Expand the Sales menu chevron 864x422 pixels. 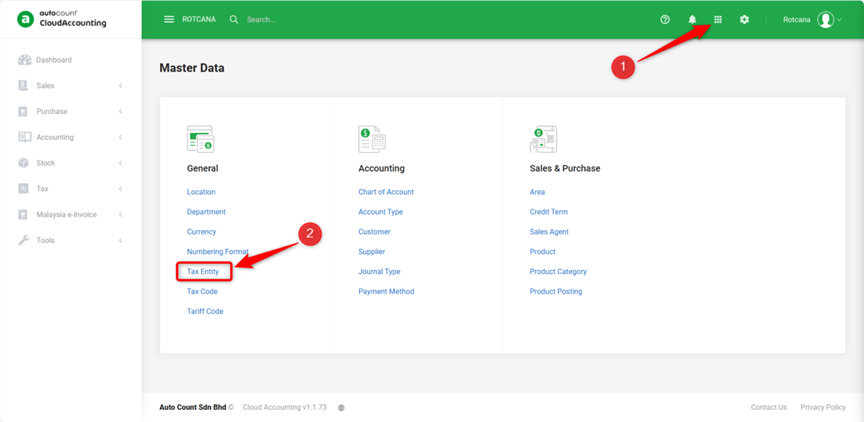tap(120, 85)
